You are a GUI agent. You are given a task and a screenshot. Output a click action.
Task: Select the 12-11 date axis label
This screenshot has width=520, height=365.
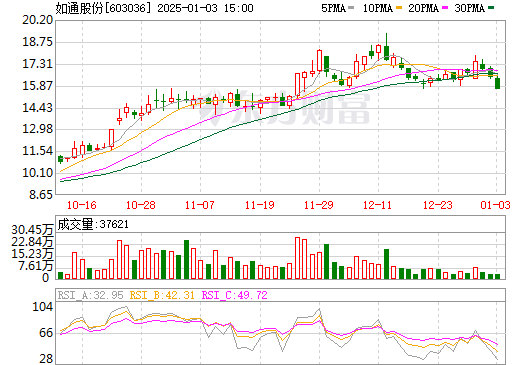(377, 205)
